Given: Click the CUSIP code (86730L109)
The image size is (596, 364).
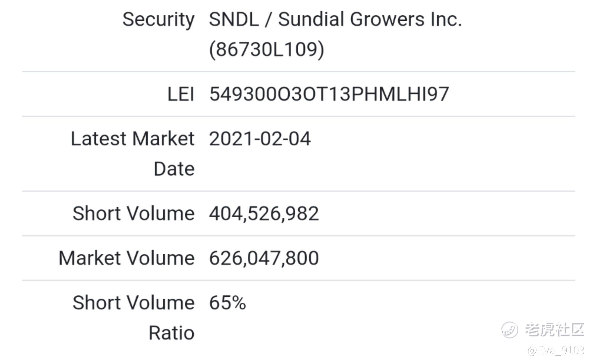Looking at the screenshot, I should click(266, 49).
